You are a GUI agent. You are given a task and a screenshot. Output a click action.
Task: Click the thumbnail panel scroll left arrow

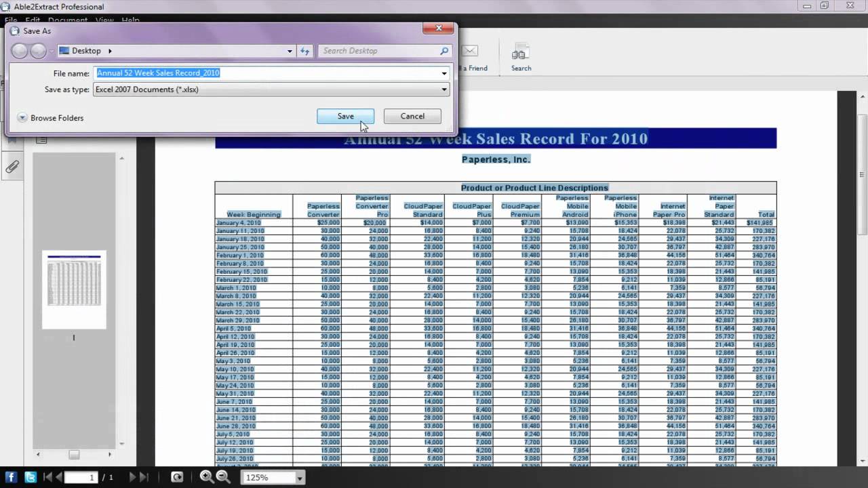[x=38, y=454]
